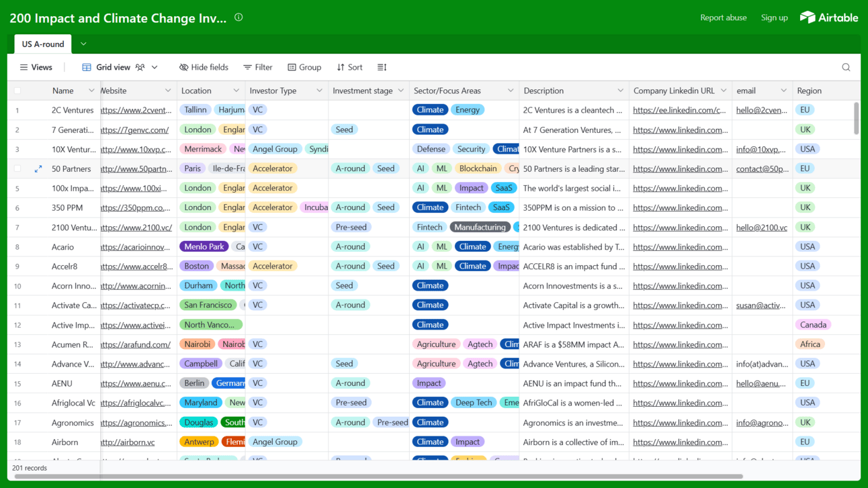Screen dimensions: 868x488
Task: Open the Company Linkedin URL column dropdown
Action: pyautogui.click(x=724, y=91)
